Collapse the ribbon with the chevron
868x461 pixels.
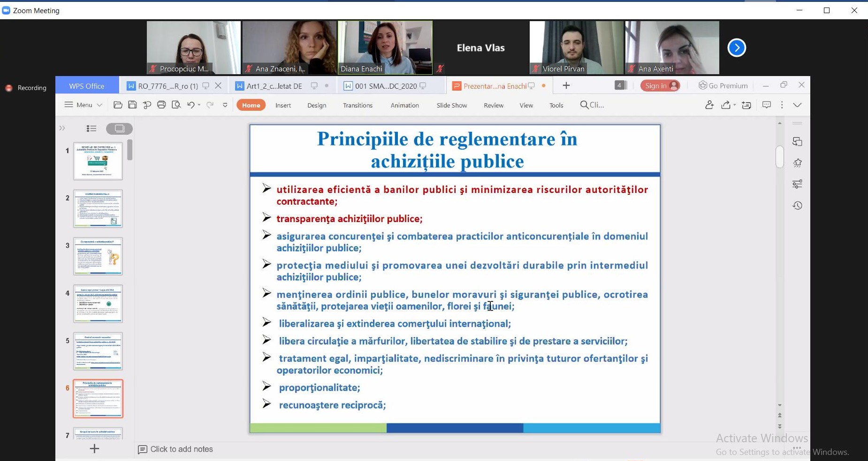tap(797, 105)
